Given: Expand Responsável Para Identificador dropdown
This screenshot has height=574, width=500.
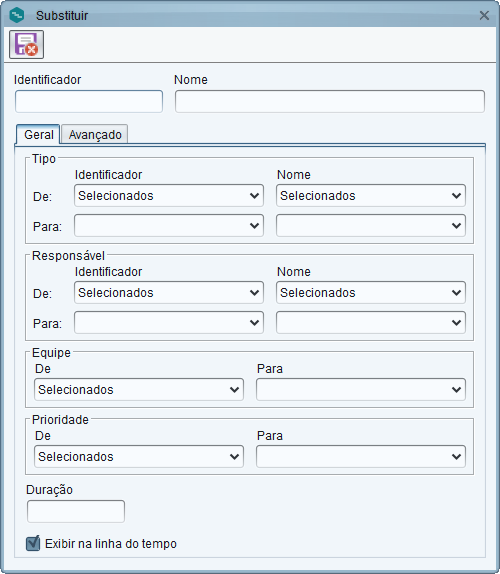Looking at the screenshot, I should 169,323.
